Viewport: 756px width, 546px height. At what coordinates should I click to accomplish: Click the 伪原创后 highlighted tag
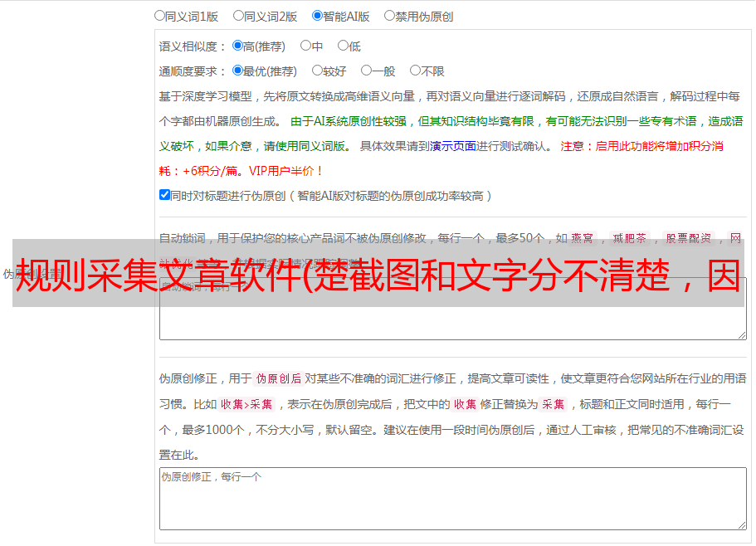(279, 378)
